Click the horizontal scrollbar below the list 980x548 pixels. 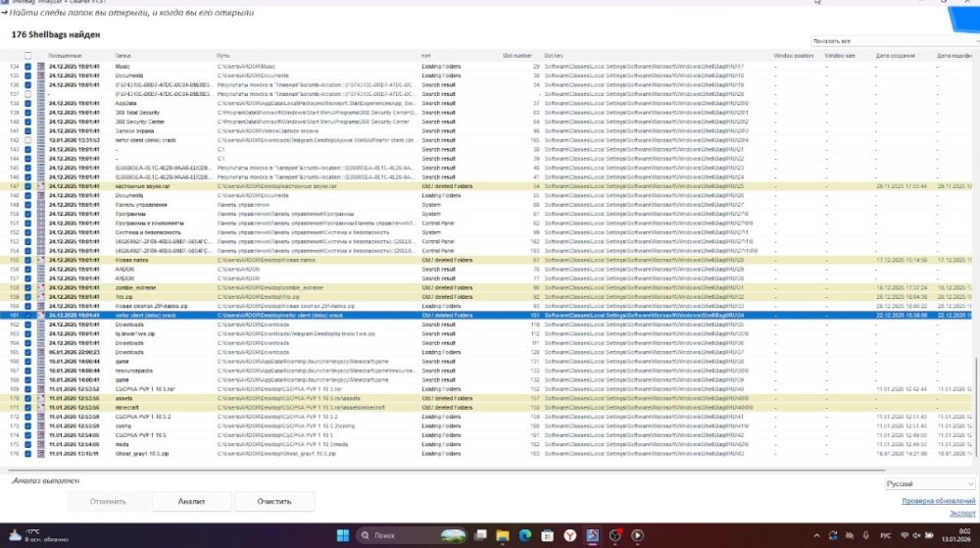[x=447, y=470]
